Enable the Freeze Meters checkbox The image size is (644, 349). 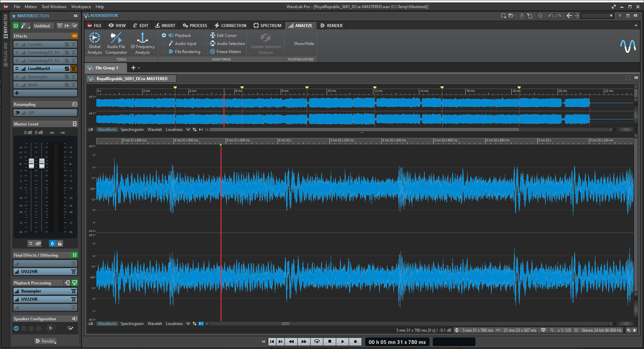(206, 51)
